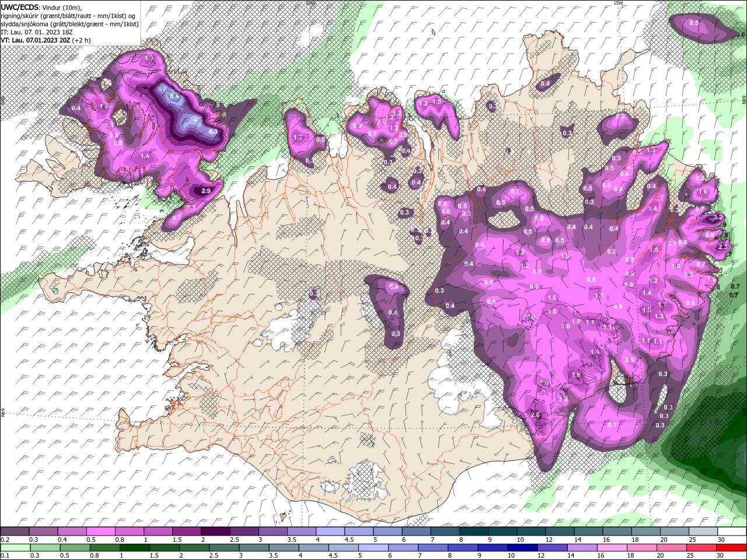Image resolution: width=747 pixels, height=560 pixels.
Task: Pick the dark teal 8–9 top legend swatch
Action: pyautogui.click(x=474, y=531)
